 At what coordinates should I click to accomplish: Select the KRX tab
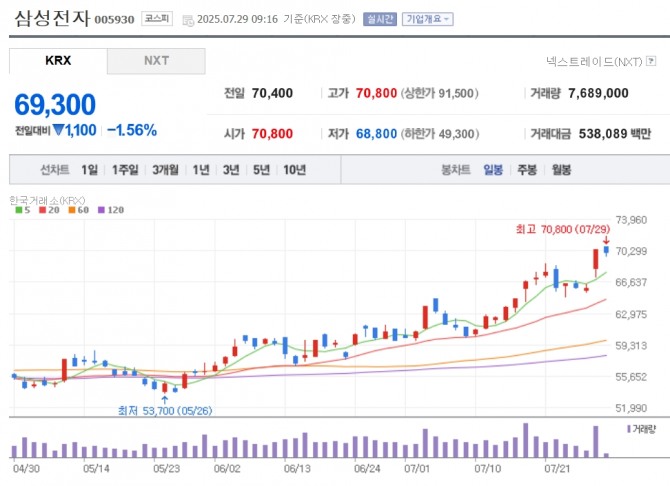pyautogui.click(x=58, y=61)
